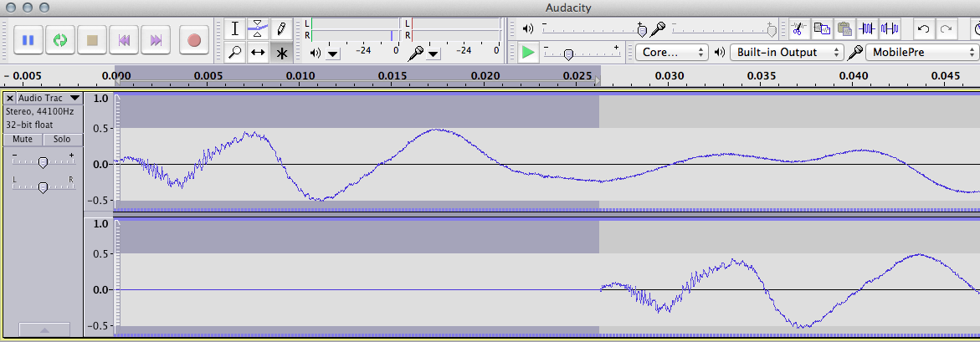Image resolution: width=980 pixels, height=342 pixels.
Task: Click the Cut scissors icon
Action: point(798,28)
